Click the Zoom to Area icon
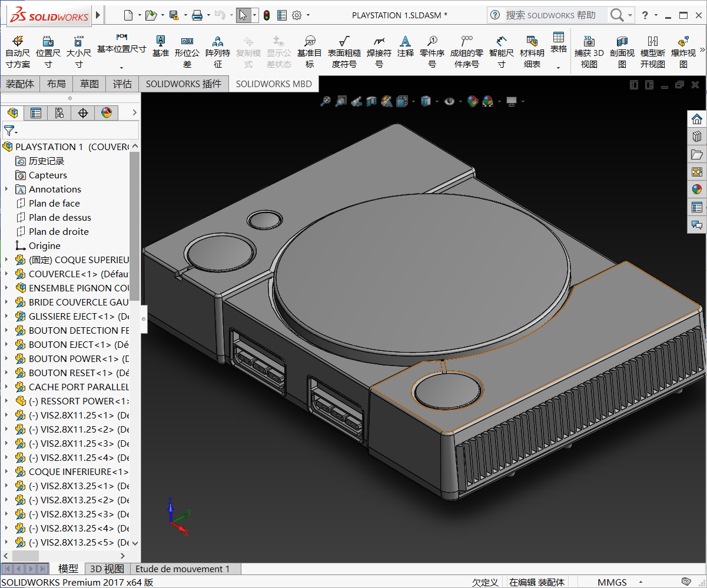 pos(341,101)
